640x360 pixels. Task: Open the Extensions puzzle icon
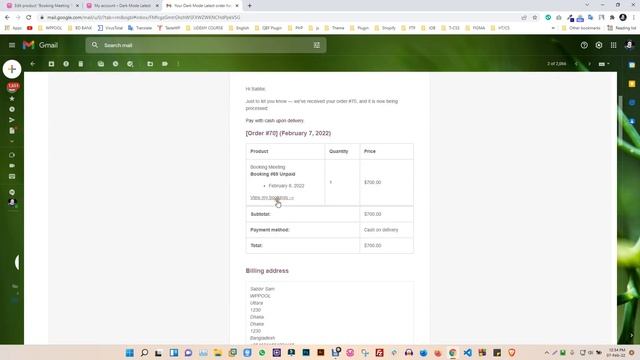click(612, 18)
